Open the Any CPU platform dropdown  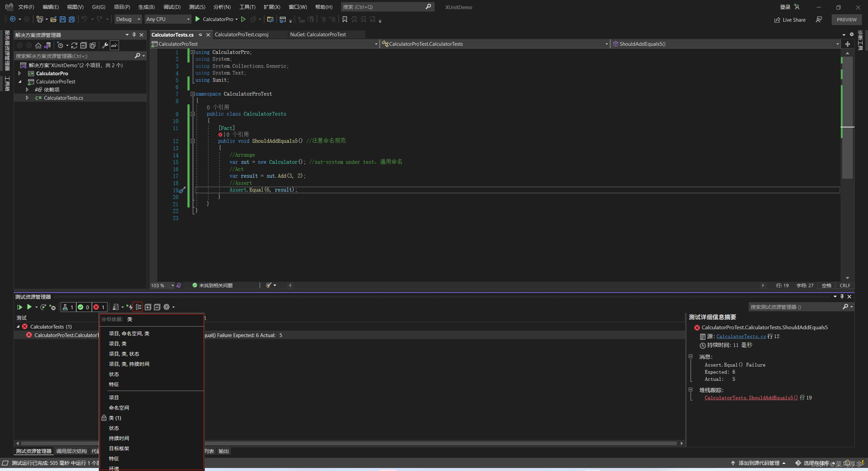coord(168,19)
